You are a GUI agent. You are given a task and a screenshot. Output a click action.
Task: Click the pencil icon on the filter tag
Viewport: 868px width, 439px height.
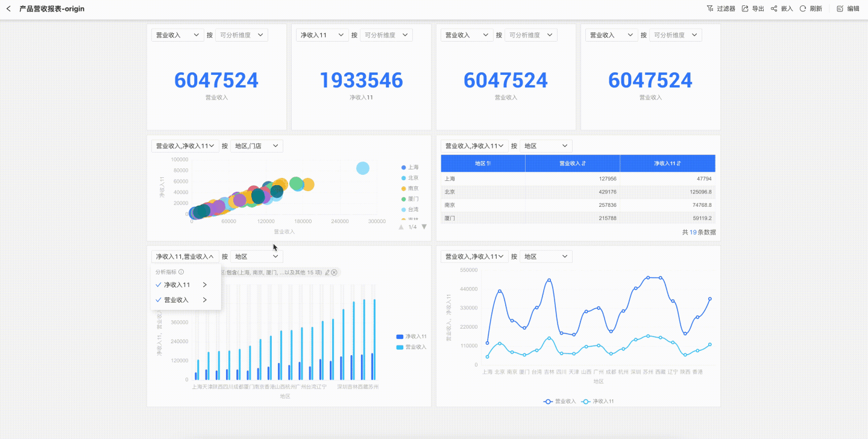point(327,273)
